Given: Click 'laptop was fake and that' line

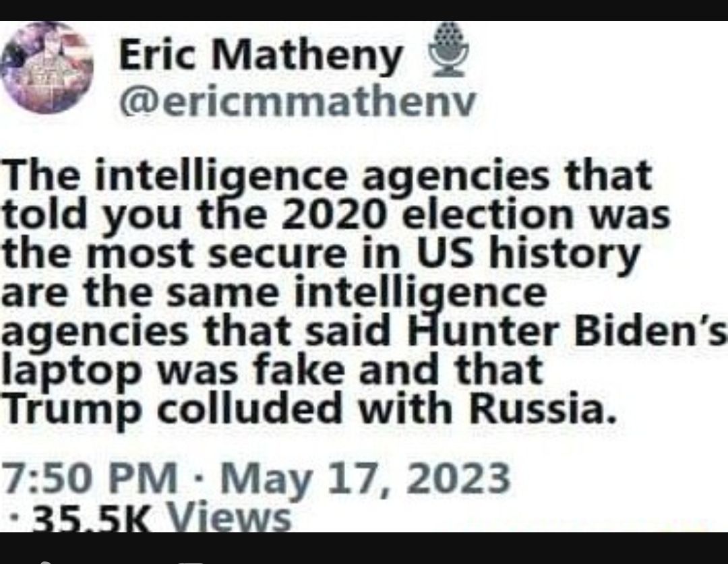Looking at the screenshot, I should (x=272, y=370).
